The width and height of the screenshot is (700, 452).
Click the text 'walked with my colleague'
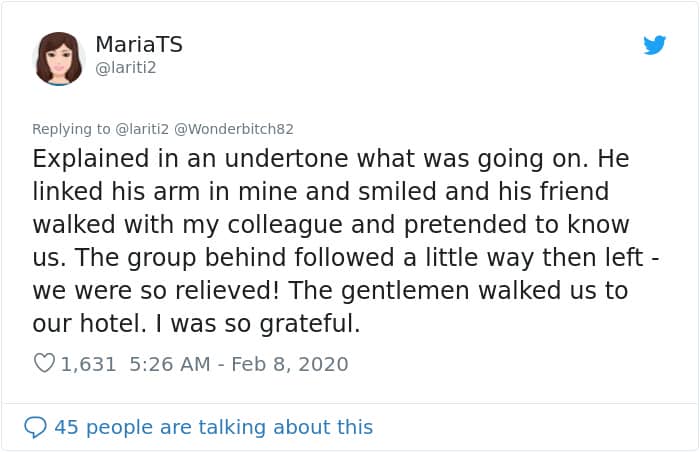point(150,222)
